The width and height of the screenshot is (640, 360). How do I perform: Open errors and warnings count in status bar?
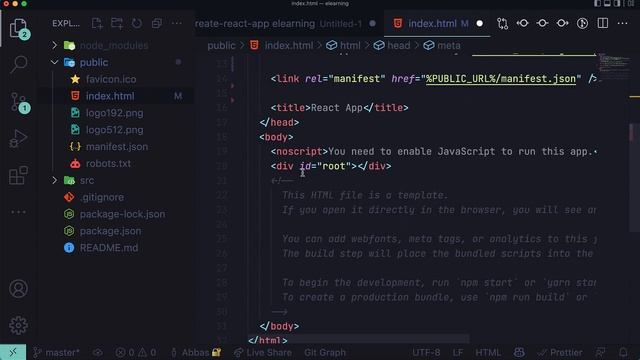[x=136, y=353]
